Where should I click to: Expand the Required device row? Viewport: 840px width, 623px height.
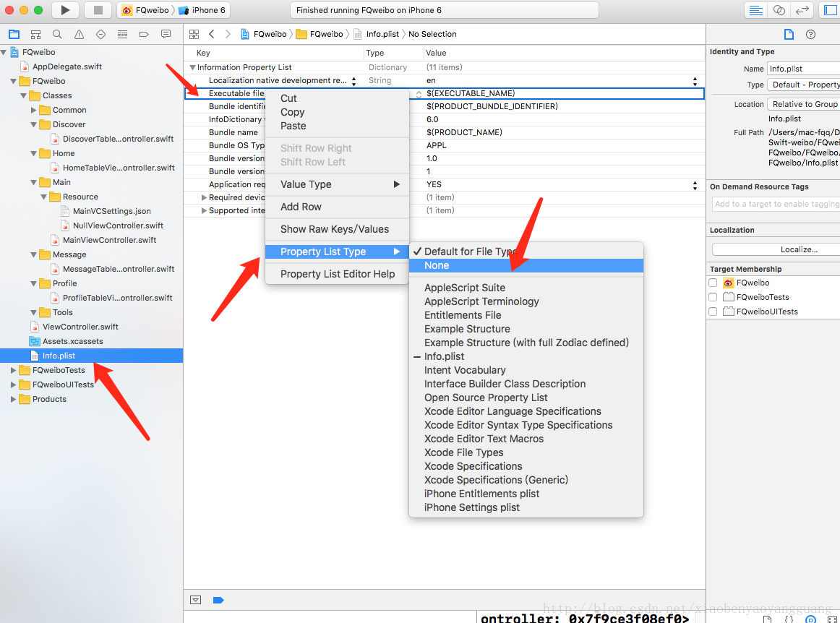tap(204, 197)
